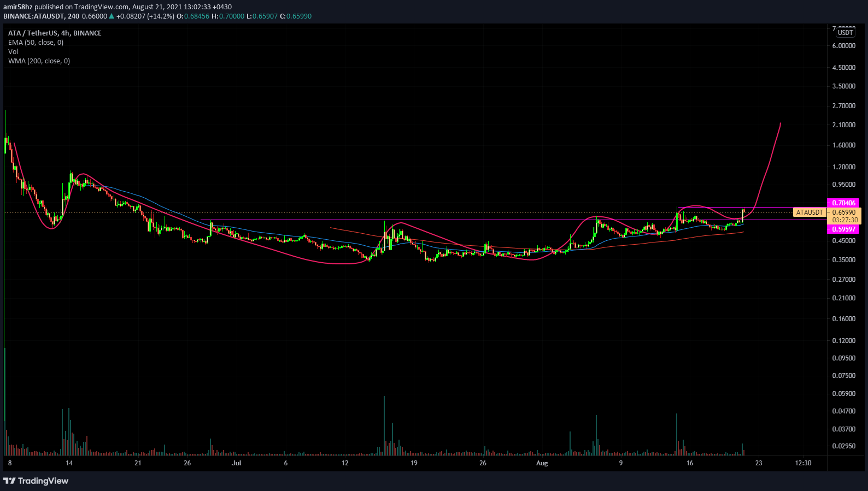Click the amir58hz author name
This screenshot has height=491, width=868.
pos(18,7)
